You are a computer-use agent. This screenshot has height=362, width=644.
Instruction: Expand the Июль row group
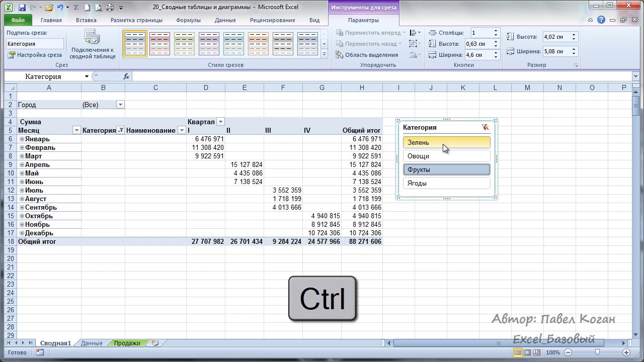tap(22, 191)
